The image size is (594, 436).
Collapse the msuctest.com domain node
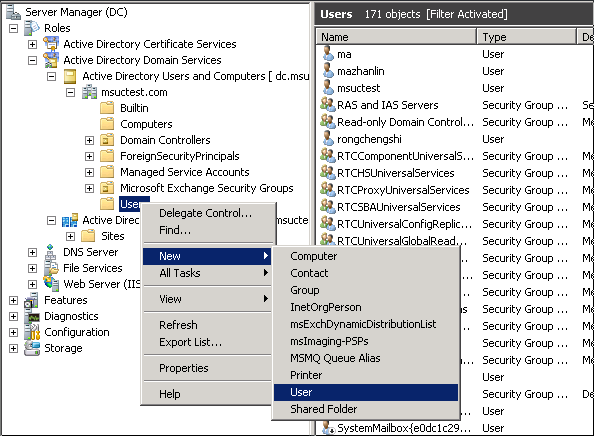click(x=70, y=92)
